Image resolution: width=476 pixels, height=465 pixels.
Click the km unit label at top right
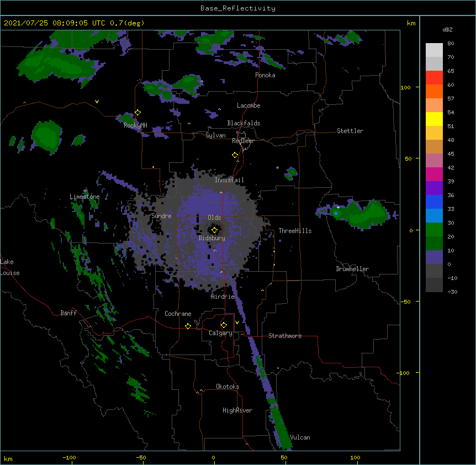(x=411, y=23)
